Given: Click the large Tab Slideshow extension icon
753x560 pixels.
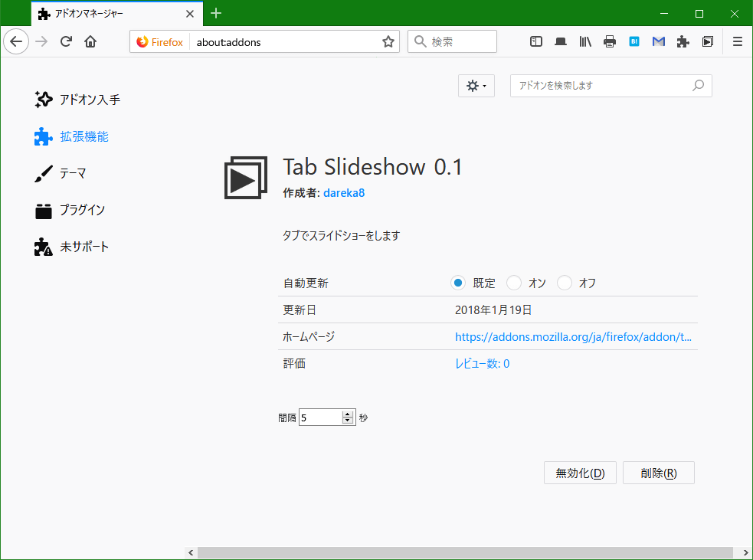Looking at the screenshot, I should point(246,177).
